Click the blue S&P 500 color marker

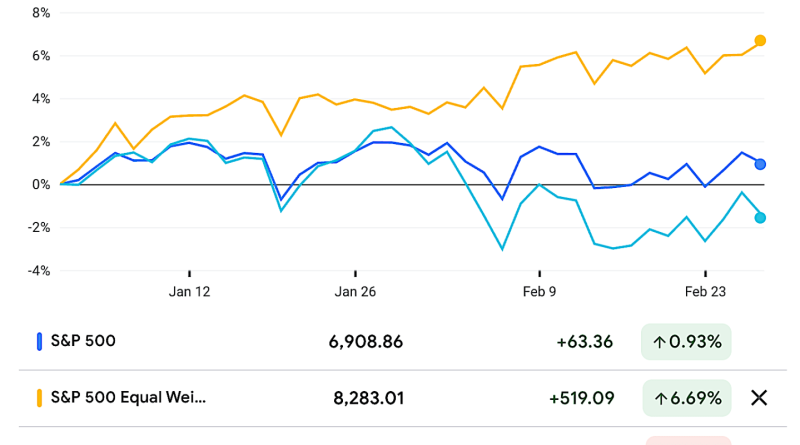tap(40, 341)
